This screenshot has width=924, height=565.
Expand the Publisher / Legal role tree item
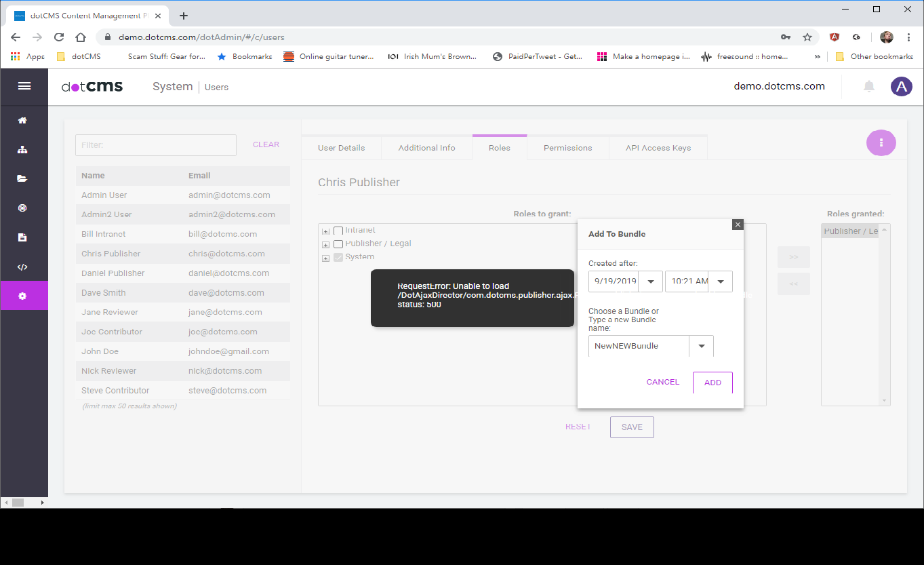tap(325, 243)
